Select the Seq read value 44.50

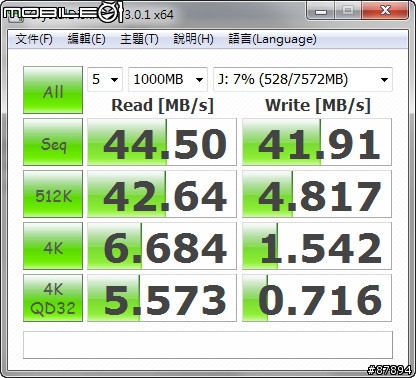162,142
